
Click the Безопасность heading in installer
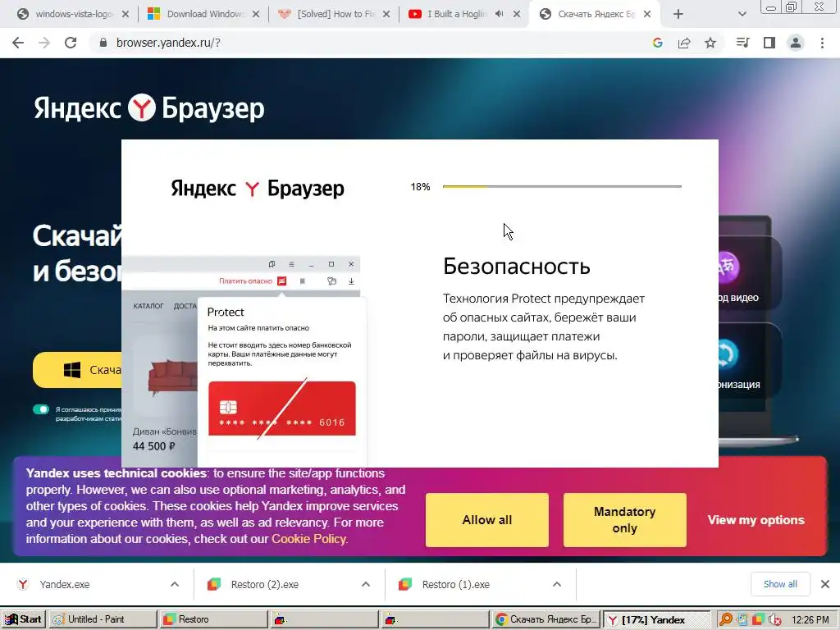(517, 267)
